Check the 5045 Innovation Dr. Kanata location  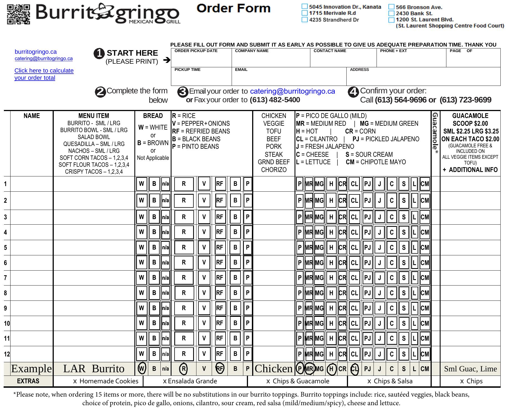click(x=305, y=6)
